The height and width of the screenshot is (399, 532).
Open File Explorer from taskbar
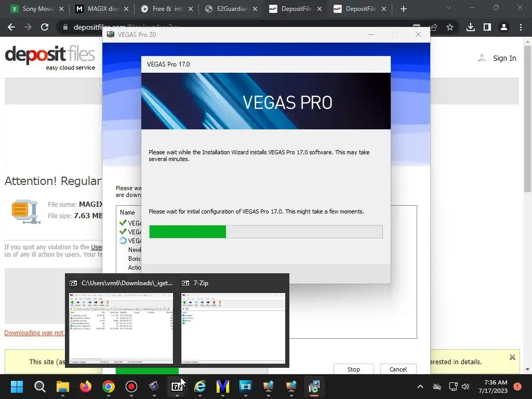(x=63, y=387)
